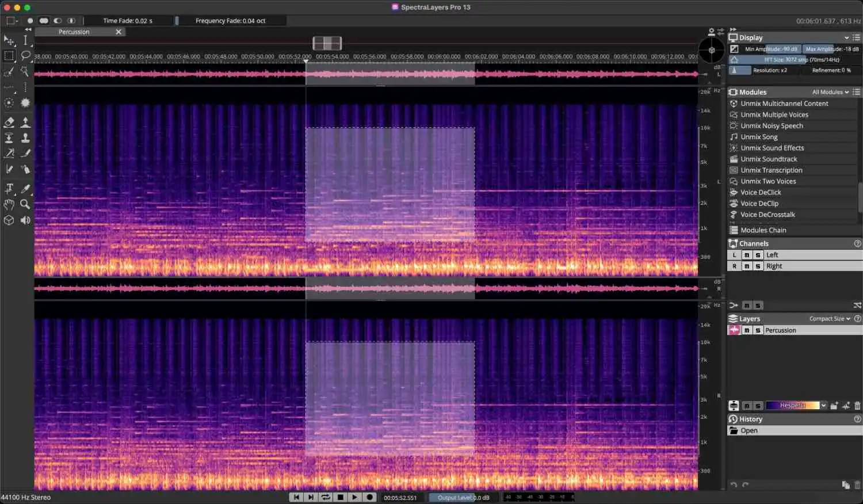Viewport: 863px width, 504px height.
Task: Click the Frequency Fade value field
Action: click(x=230, y=21)
